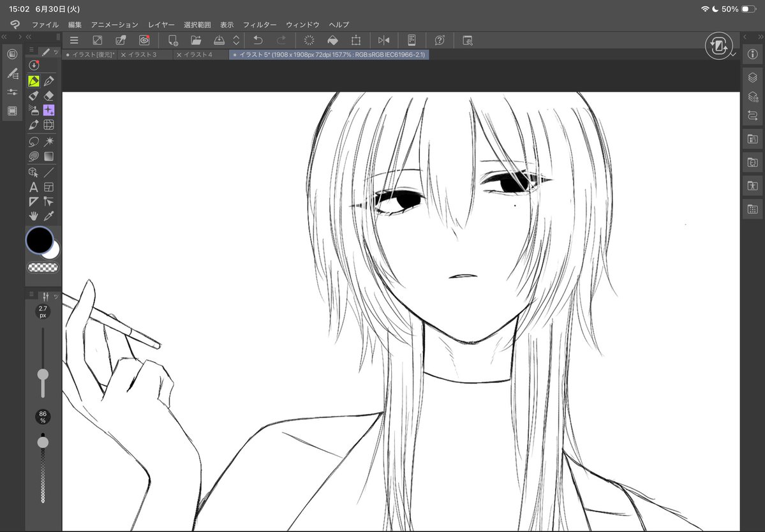Select the black main color swatch
This screenshot has height=532, width=765.
click(x=40, y=240)
